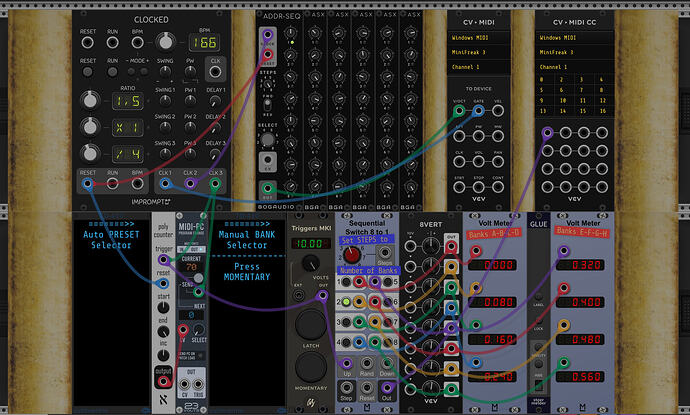The width and height of the screenshot is (690, 415).
Task: Adjust the SWING 1 knob on CLOCKED
Action: (165, 101)
